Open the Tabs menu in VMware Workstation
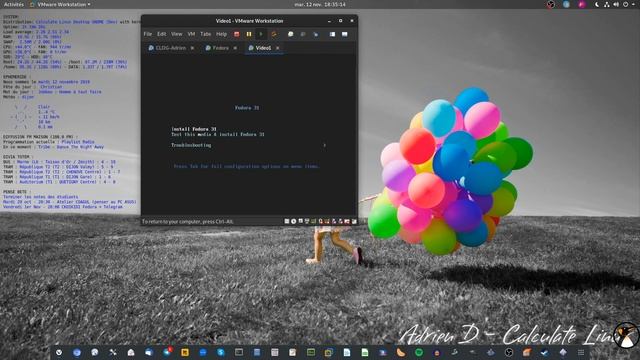 (206, 34)
